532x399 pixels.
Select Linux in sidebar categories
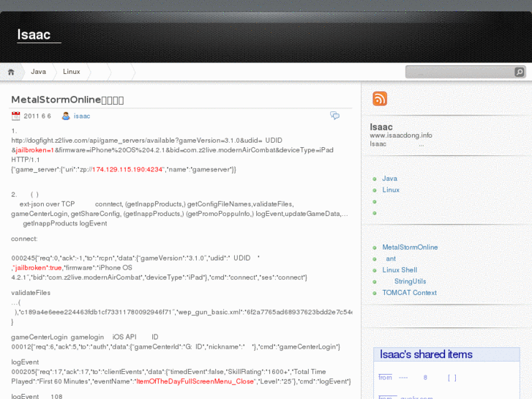391,190
